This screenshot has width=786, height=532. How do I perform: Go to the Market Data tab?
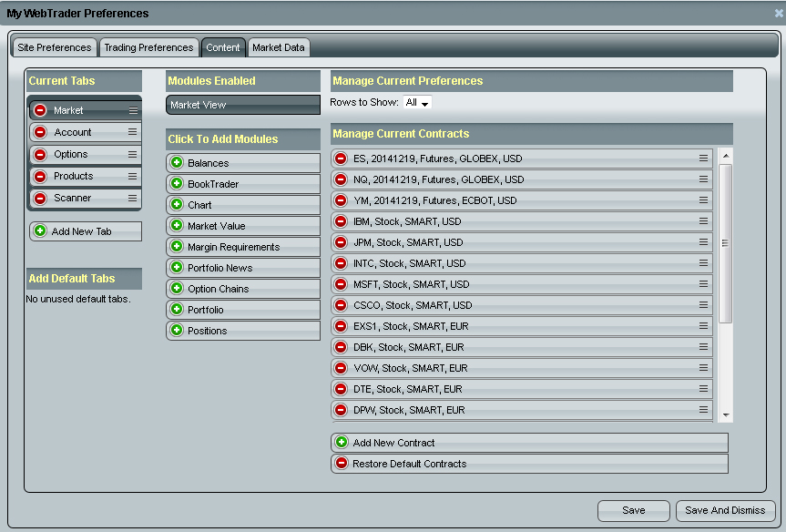278,47
